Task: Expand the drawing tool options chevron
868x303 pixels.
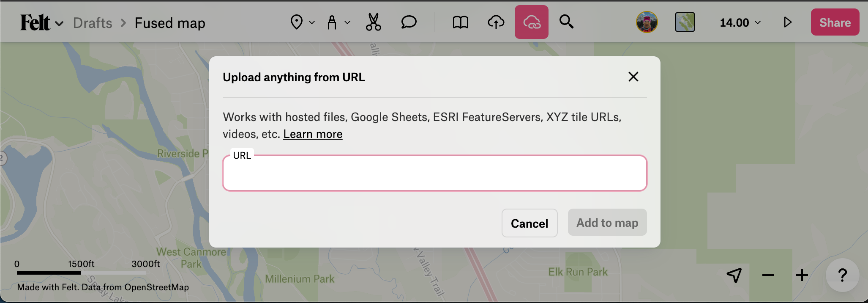Action: [x=347, y=22]
